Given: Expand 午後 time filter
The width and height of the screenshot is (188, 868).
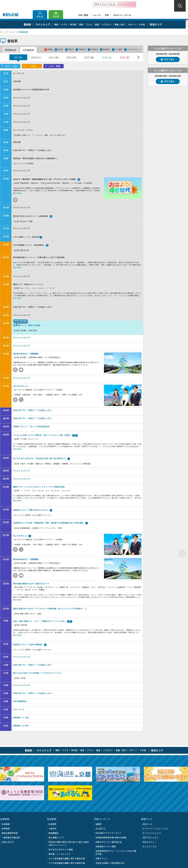Looking at the screenshot, I should tap(32, 66).
